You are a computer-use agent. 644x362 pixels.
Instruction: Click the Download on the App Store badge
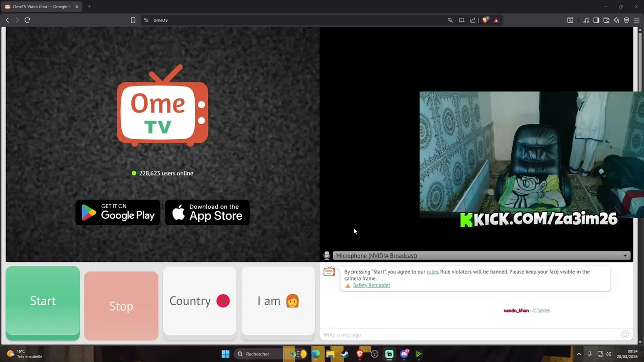207,213
